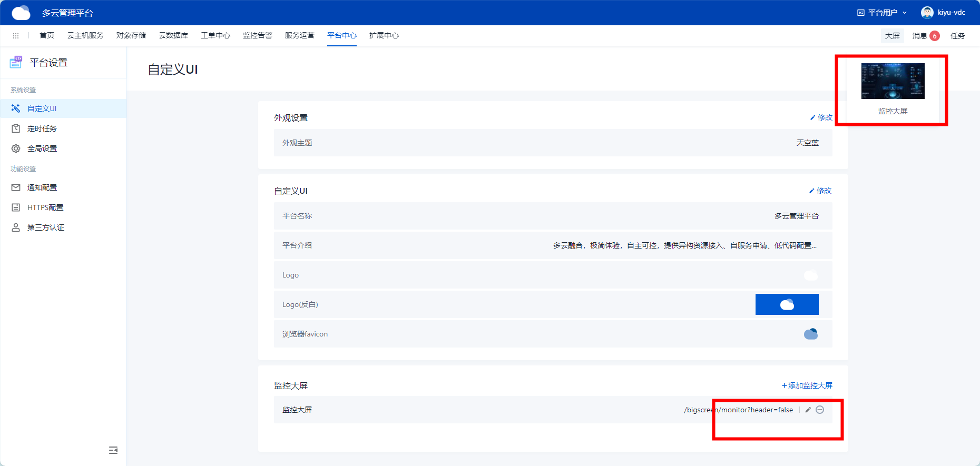Viewport: 980px width, 466px height.
Task: Click the blue Logo(反白) preview swatch
Action: pyautogui.click(x=787, y=304)
